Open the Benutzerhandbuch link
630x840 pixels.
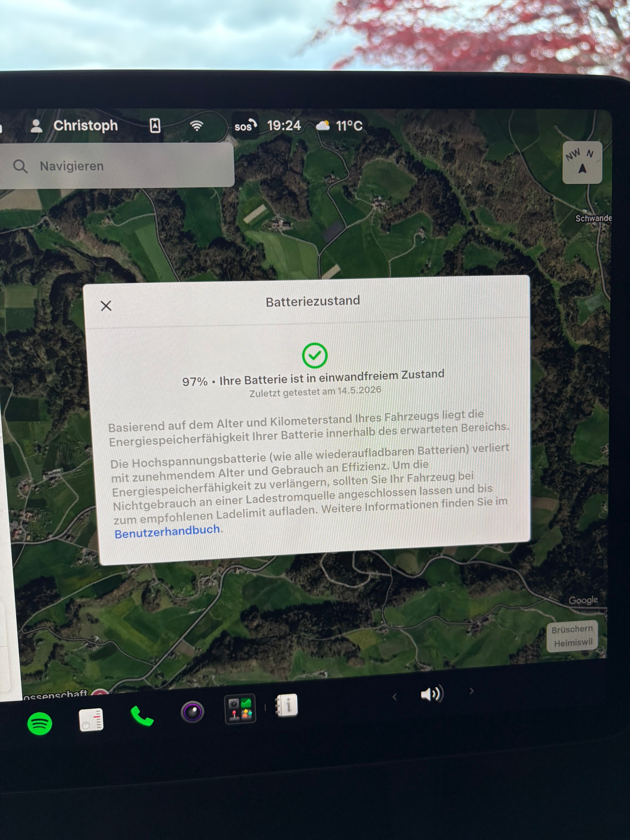(167, 531)
